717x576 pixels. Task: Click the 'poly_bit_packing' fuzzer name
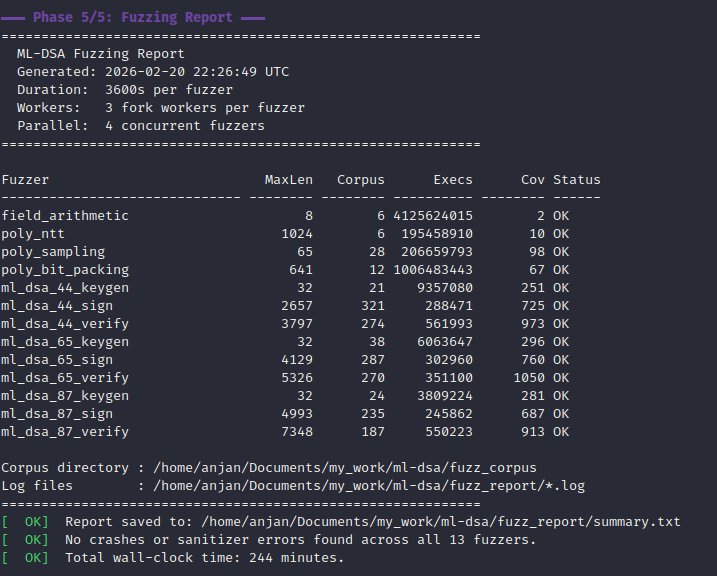click(65, 270)
